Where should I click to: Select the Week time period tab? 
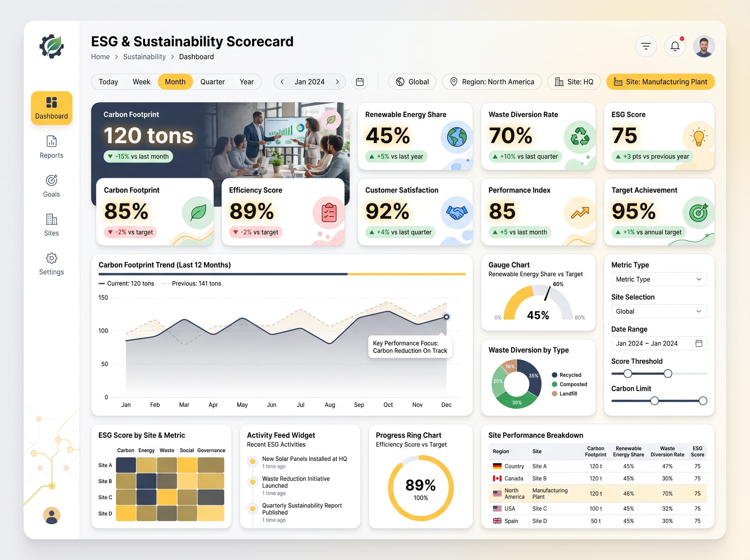(141, 82)
